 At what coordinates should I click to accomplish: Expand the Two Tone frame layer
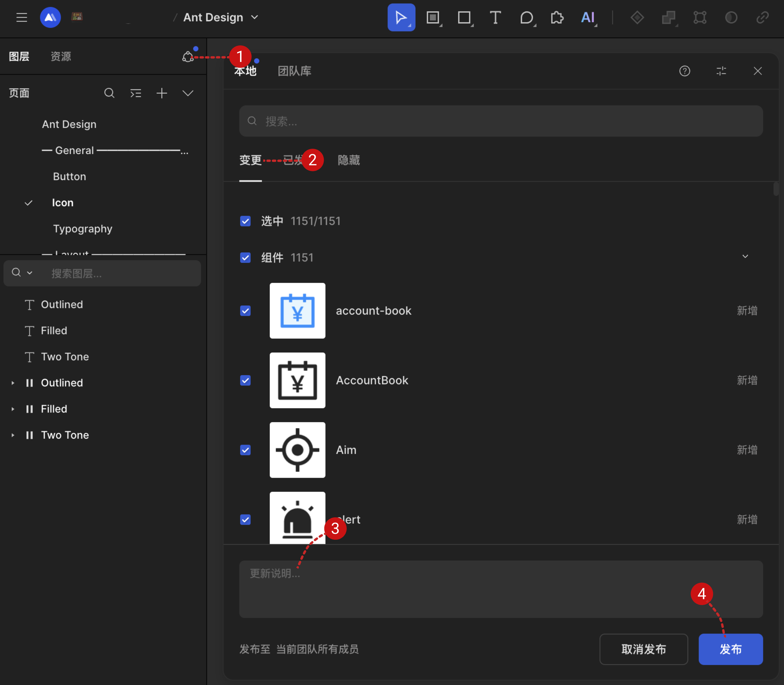tap(13, 435)
